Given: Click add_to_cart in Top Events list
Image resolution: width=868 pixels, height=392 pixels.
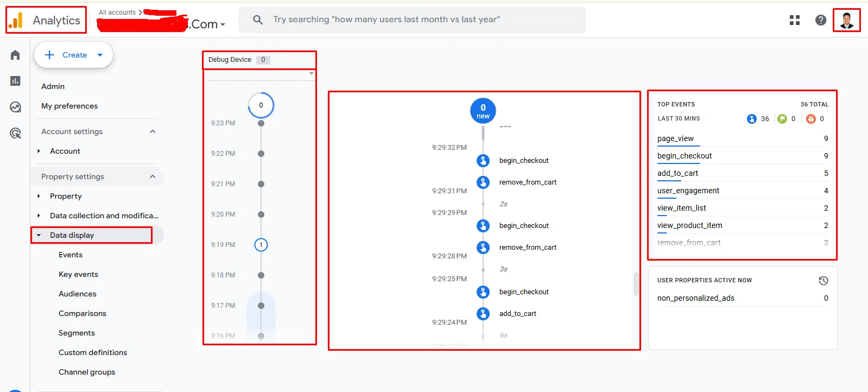Looking at the screenshot, I should pyautogui.click(x=677, y=173).
